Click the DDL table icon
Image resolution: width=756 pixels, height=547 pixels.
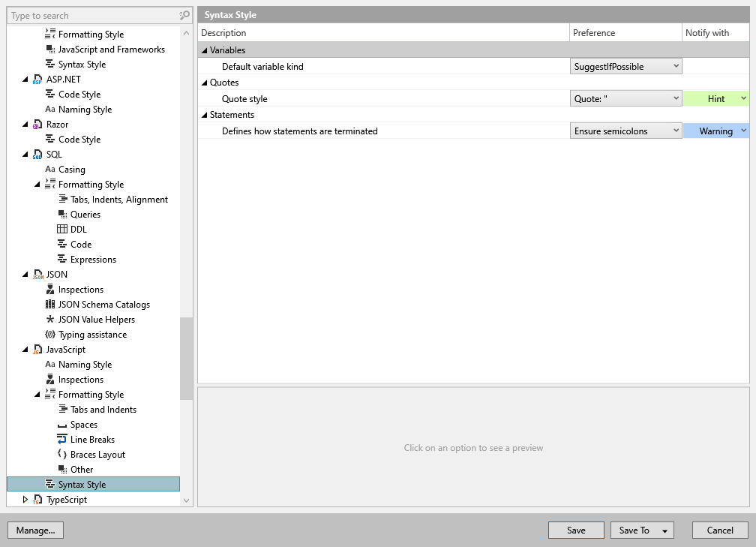pos(62,230)
